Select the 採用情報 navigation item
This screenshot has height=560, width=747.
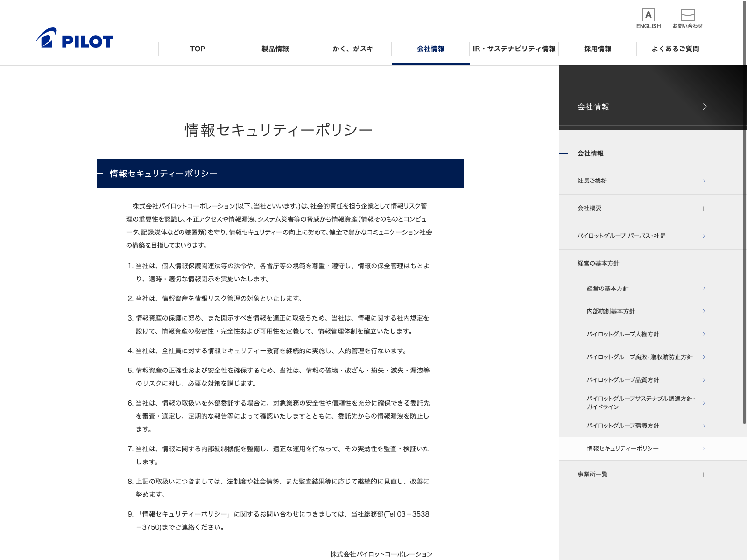pos(598,49)
